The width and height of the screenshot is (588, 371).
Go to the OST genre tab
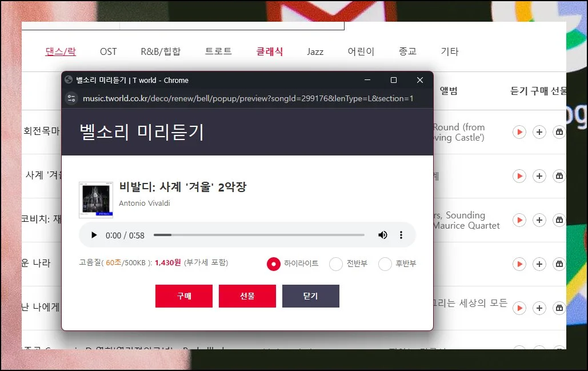pyautogui.click(x=108, y=51)
